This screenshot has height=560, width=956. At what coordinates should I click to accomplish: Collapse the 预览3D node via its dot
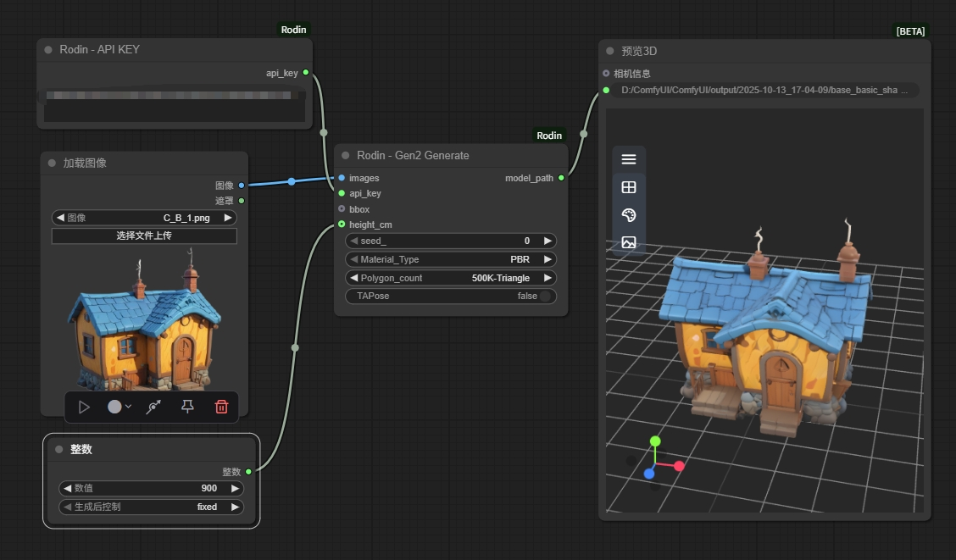tap(609, 51)
